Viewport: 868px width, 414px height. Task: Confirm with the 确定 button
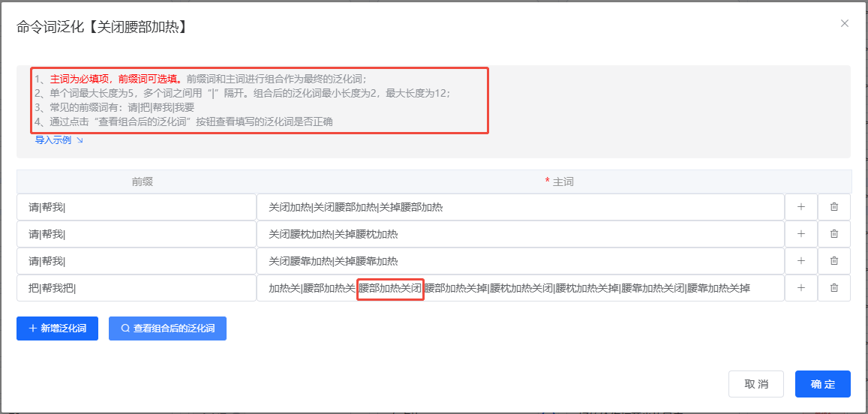[x=822, y=384]
